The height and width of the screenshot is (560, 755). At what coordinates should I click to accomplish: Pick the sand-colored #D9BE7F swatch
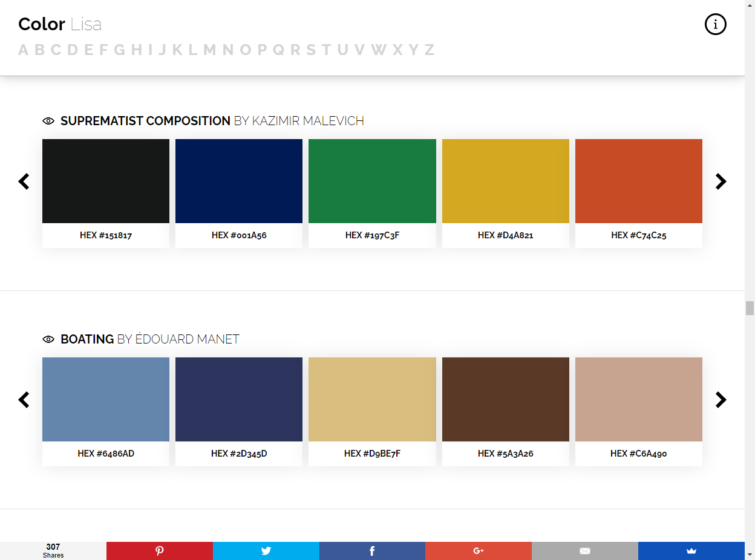(372, 399)
